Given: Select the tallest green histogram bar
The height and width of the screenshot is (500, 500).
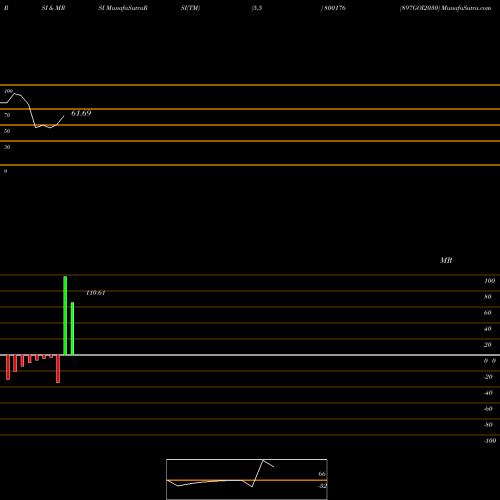Looking at the screenshot, I should pos(65,316).
